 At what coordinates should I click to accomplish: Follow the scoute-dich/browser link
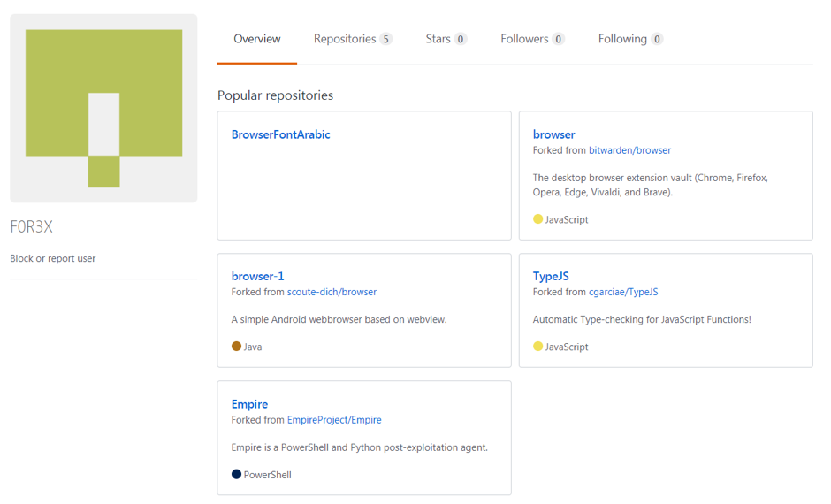pyautogui.click(x=332, y=292)
